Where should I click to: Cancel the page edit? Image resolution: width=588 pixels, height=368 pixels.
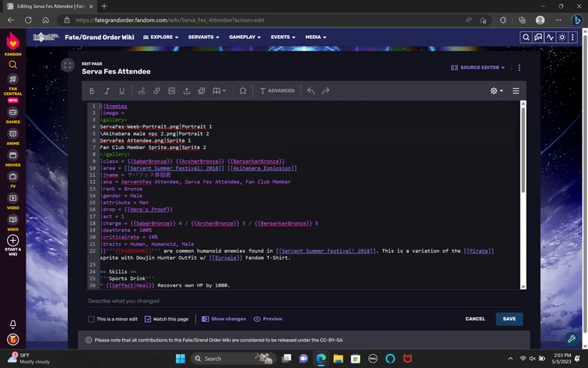coord(475,319)
